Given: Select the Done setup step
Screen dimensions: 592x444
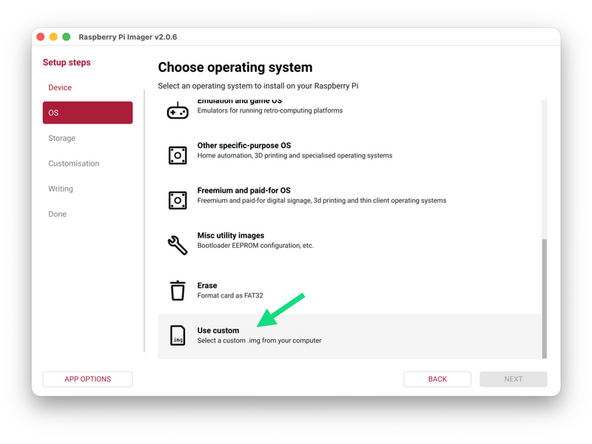Looking at the screenshot, I should 57,214.
